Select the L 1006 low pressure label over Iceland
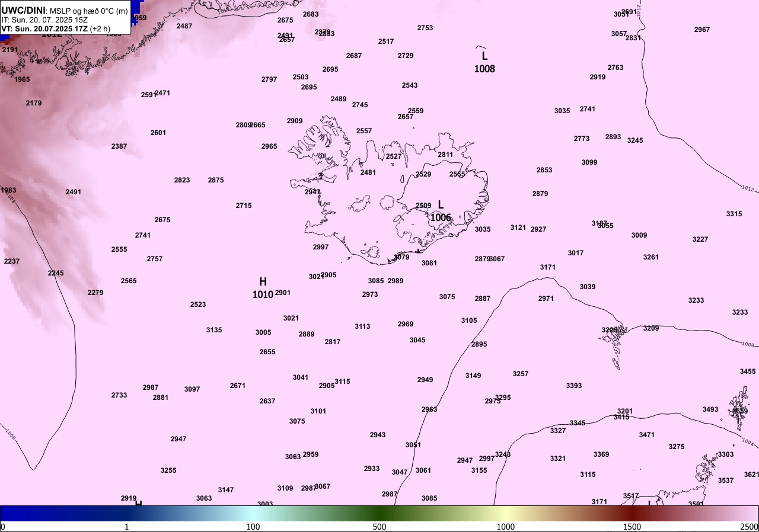This screenshot has height=532, width=759. coord(441,211)
